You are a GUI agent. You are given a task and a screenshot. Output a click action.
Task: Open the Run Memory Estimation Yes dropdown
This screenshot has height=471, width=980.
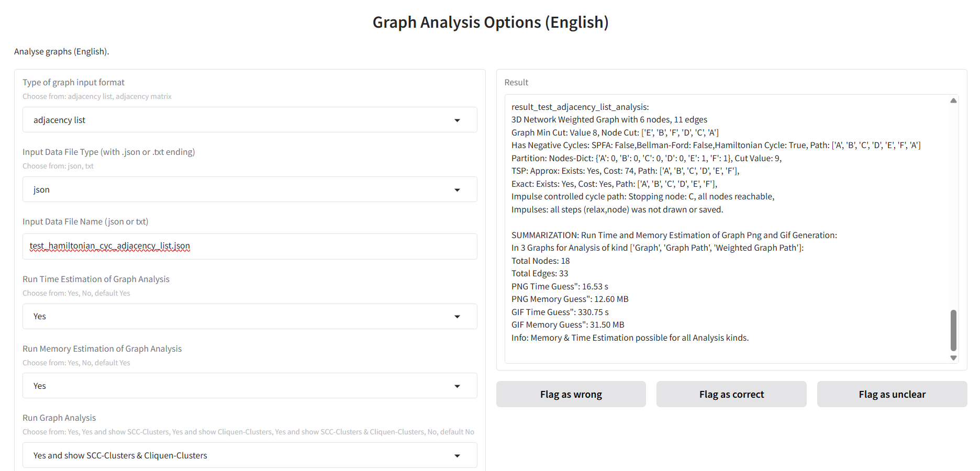249,386
